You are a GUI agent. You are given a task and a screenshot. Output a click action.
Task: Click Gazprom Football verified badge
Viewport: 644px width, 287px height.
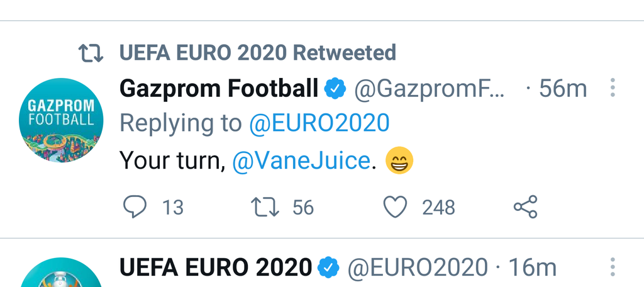coord(335,89)
